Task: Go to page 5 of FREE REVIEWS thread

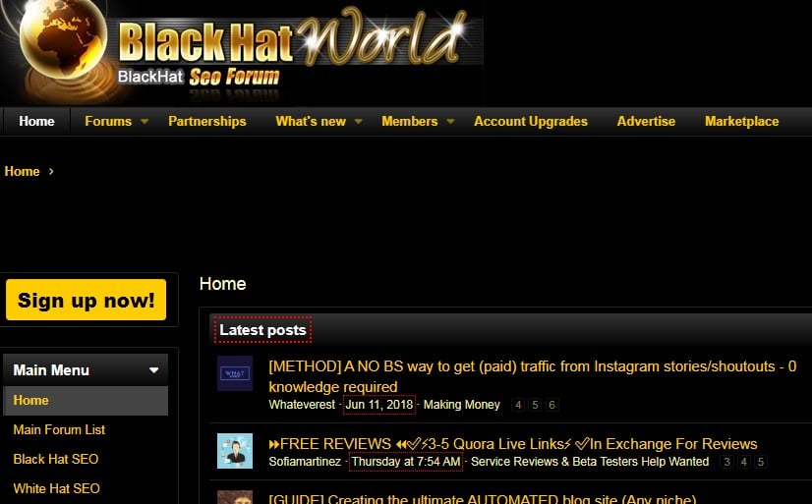Action: pyautogui.click(x=761, y=462)
